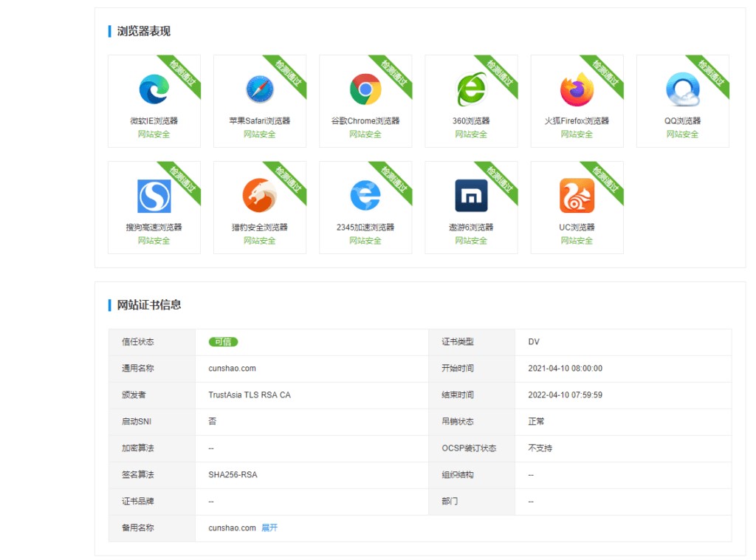Select the 谷歌Chrome浏览器 label

(x=365, y=120)
